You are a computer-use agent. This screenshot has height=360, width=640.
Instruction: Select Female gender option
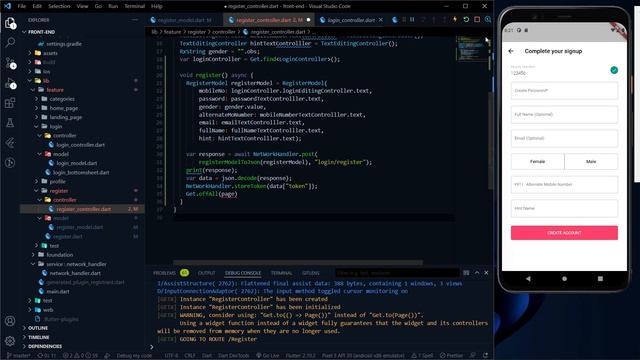(x=538, y=162)
